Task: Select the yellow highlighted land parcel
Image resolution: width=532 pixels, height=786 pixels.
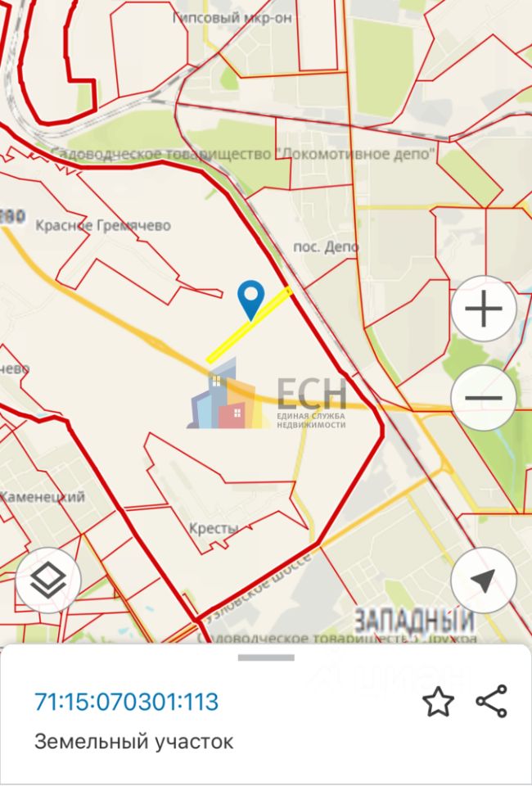Action: click(249, 325)
